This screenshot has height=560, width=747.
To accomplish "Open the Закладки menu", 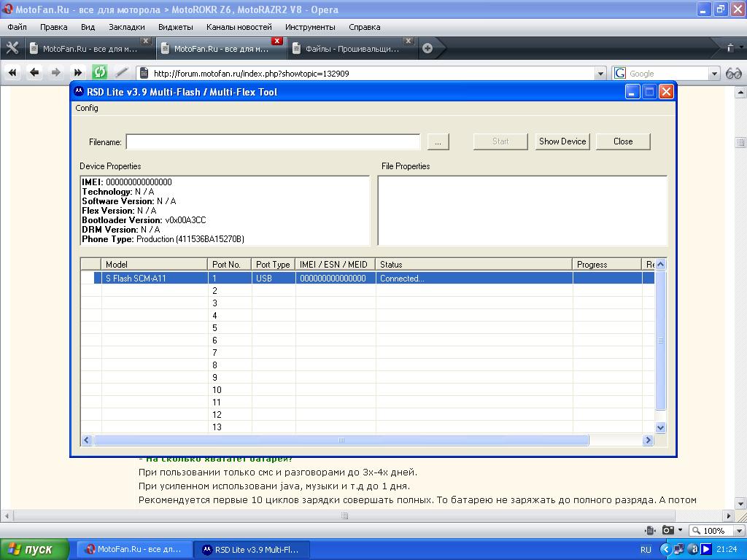I will 127,27.
